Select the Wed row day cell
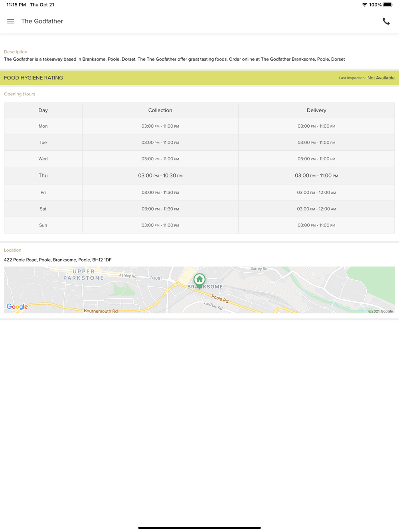The image size is (399, 532). click(43, 159)
